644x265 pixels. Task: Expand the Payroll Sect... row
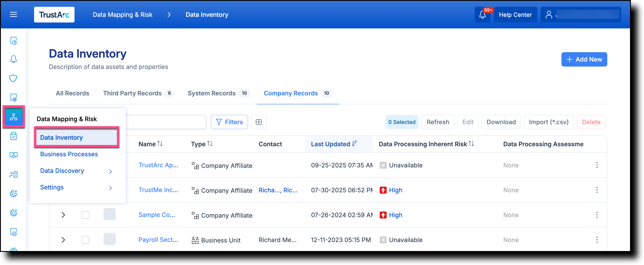(63, 240)
